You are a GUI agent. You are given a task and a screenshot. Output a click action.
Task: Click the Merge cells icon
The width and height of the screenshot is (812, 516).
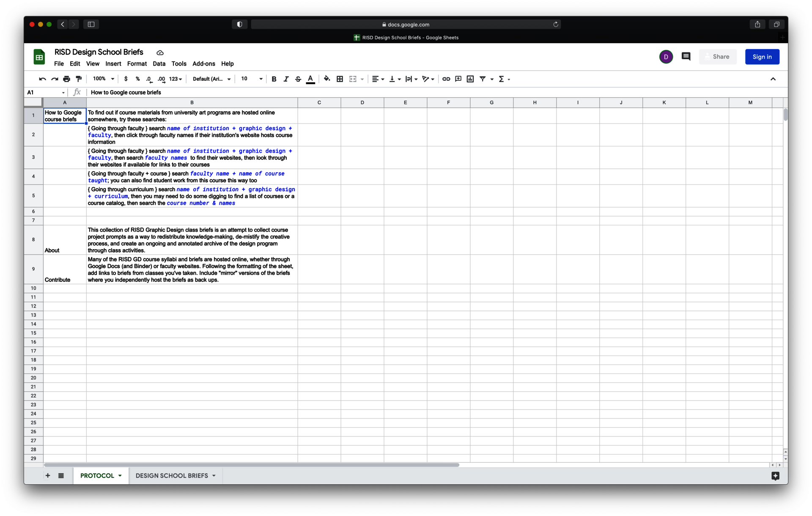(353, 79)
